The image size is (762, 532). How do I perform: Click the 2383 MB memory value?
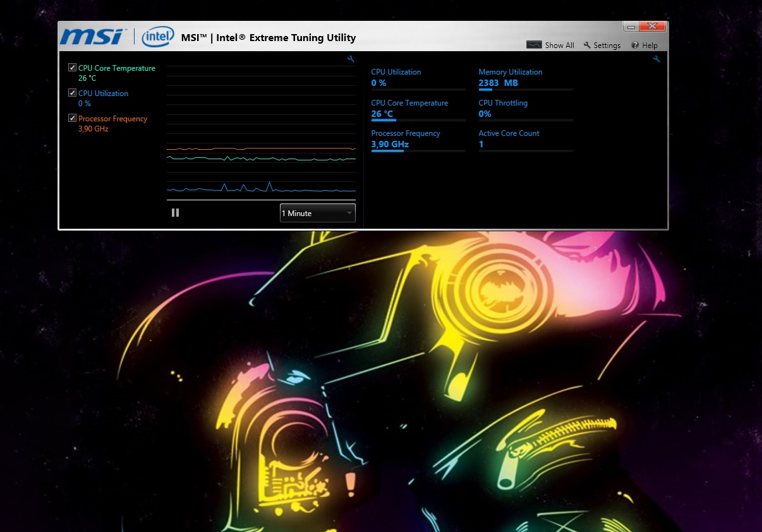click(x=499, y=83)
